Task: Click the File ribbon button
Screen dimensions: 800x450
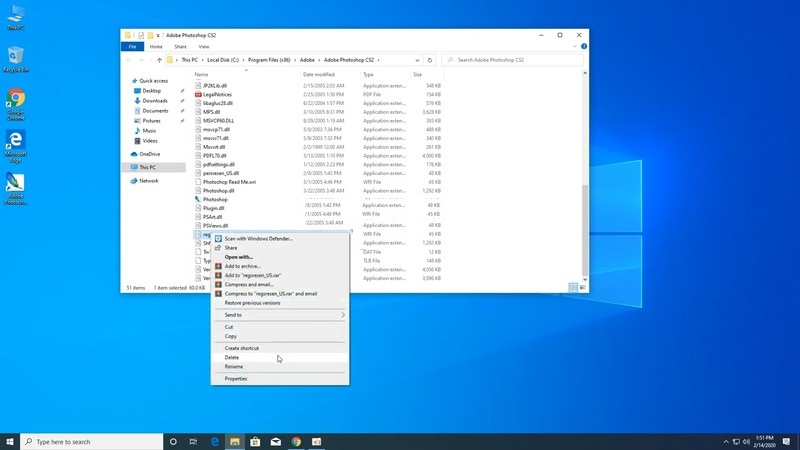Action: click(x=131, y=46)
